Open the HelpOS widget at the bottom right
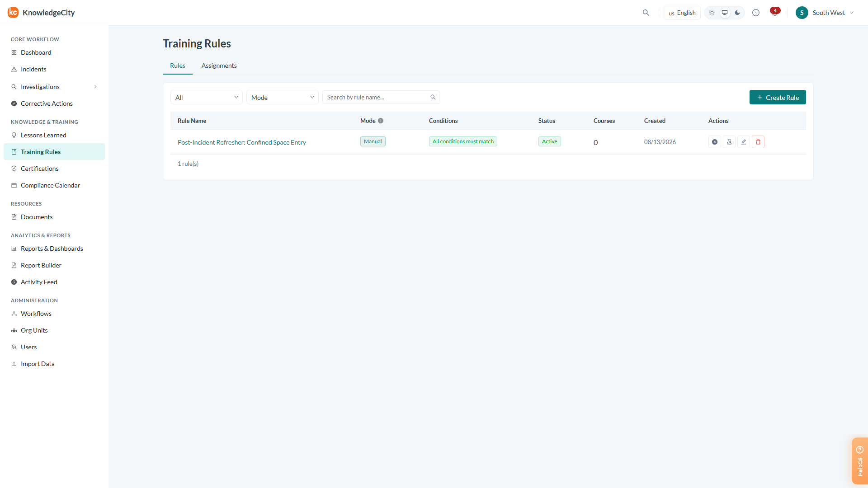Screen dimensions: 868x488 (860, 461)
